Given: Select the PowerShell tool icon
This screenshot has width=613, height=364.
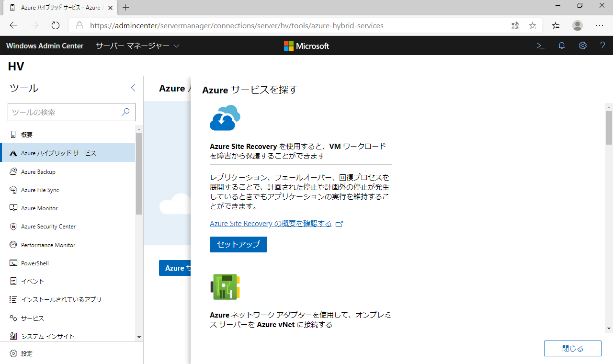Looking at the screenshot, I should click(x=13, y=263).
